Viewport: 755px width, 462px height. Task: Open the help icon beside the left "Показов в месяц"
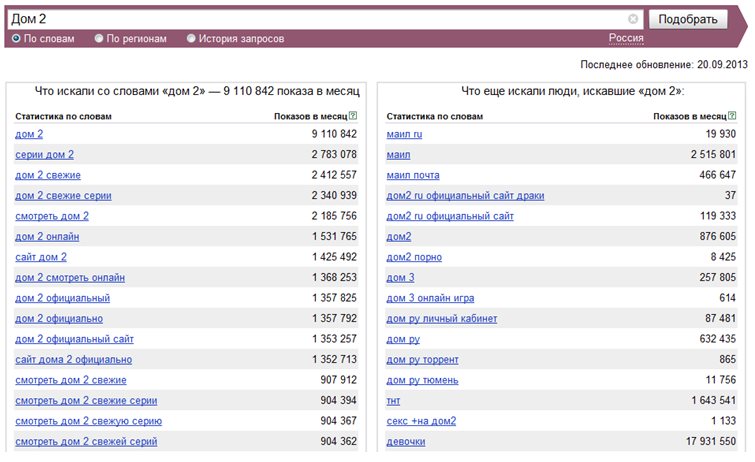353,116
